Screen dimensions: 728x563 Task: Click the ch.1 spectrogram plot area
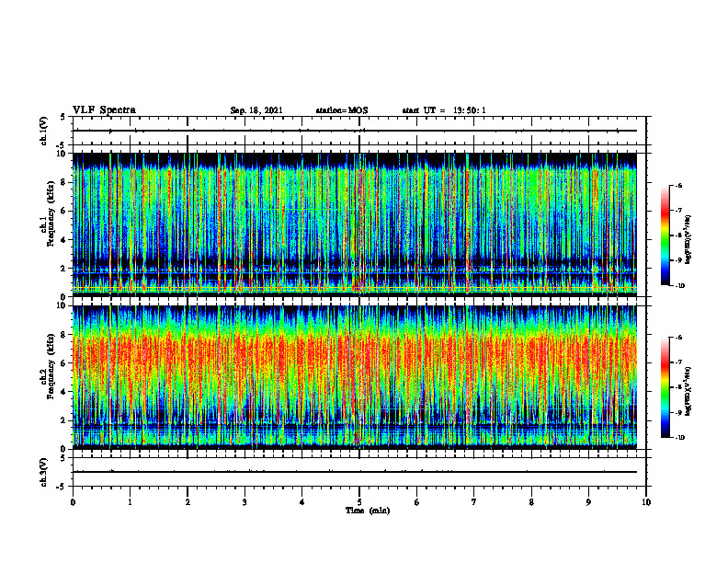point(355,224)
